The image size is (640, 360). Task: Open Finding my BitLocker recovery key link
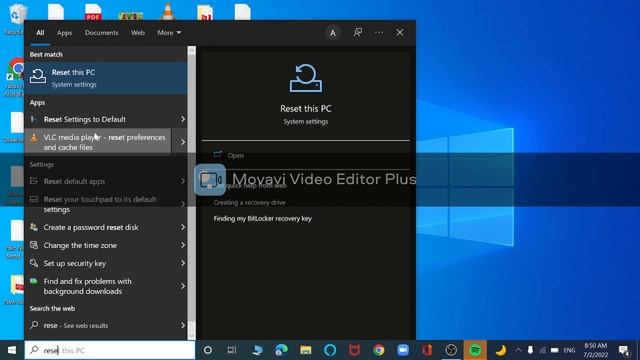click(262, 219)
